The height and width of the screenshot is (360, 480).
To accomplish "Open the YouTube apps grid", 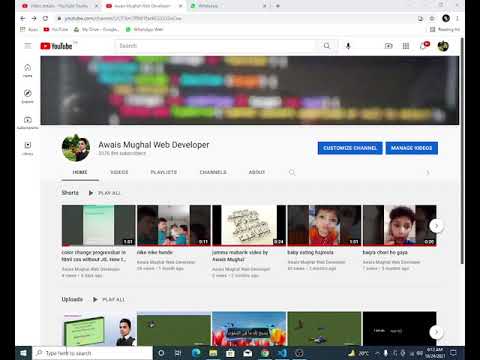I will click(x=406, y=46).
